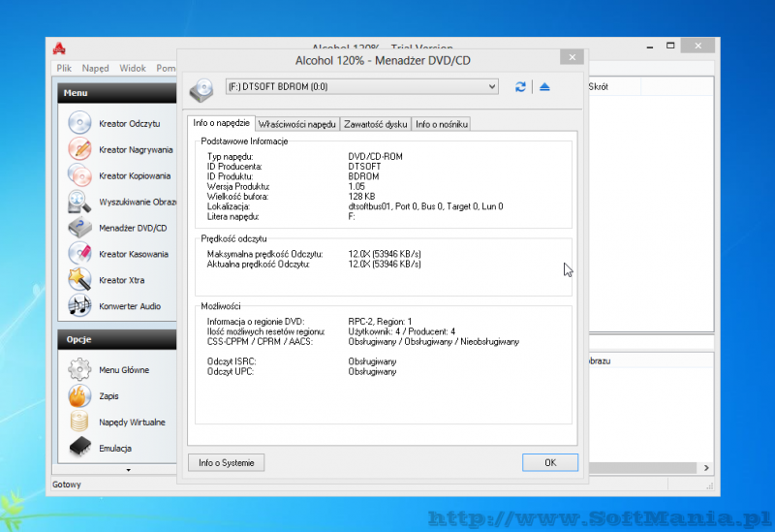The height and width of the screenshot is (532, 775).
Task: Open the Konwerter Audio music notes icon
Action: [79, 305]
